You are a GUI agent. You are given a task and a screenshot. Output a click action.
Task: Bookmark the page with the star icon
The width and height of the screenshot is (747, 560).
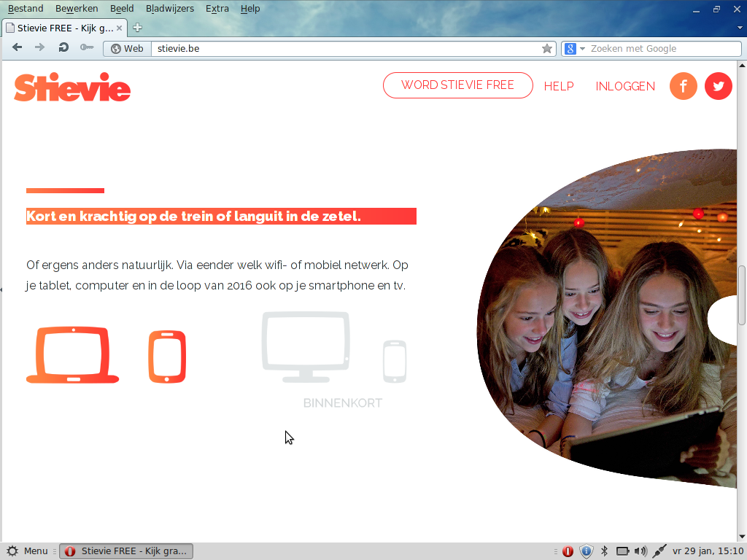pos(547,49)
